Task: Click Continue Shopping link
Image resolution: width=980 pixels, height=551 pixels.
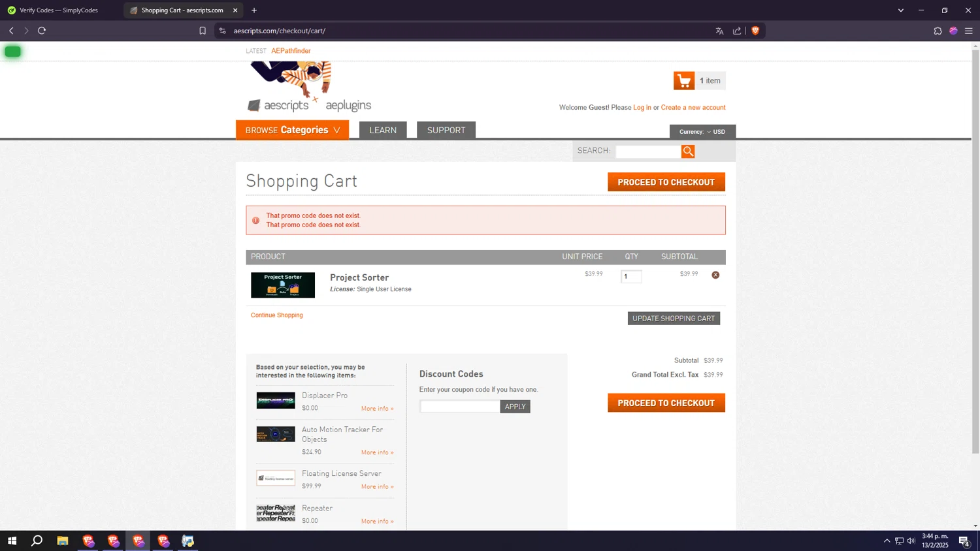Action: pyautogui.click(x=277, y=315)
